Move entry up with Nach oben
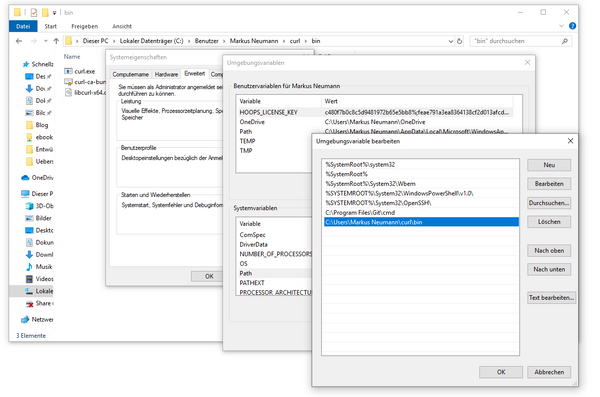The image size is (600, 397). coord(549,250)
